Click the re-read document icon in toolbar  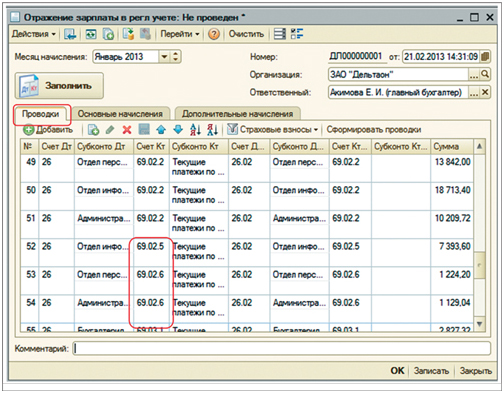tap(91, 34)
